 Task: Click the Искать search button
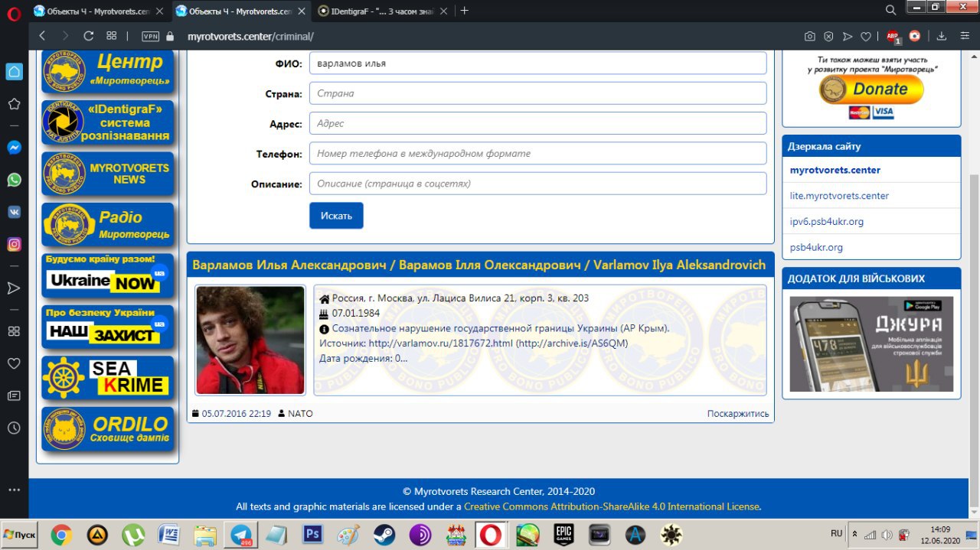336,216
